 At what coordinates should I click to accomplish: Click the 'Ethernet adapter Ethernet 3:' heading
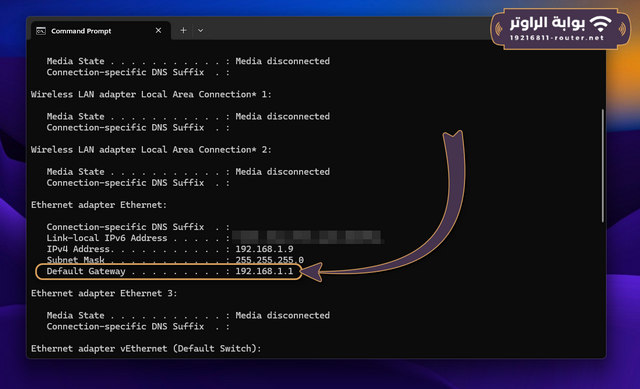[x=104, y=293]
